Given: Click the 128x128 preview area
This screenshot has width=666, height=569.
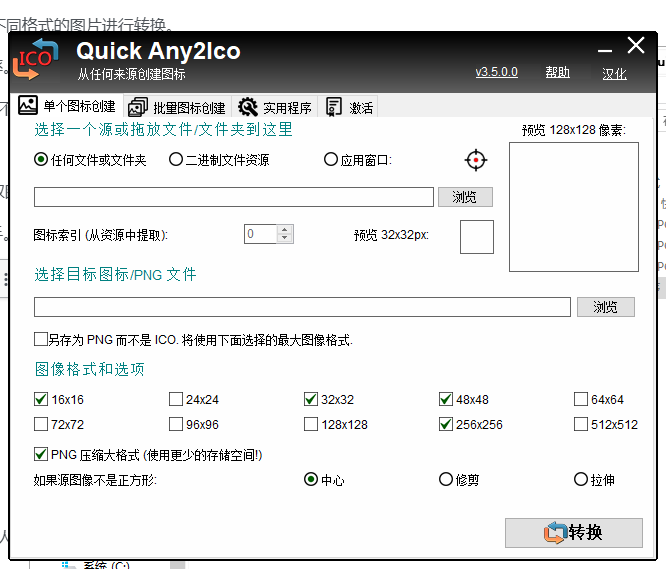Looking at the screenshot, I should pyautogui.click(x=574, y=207).
